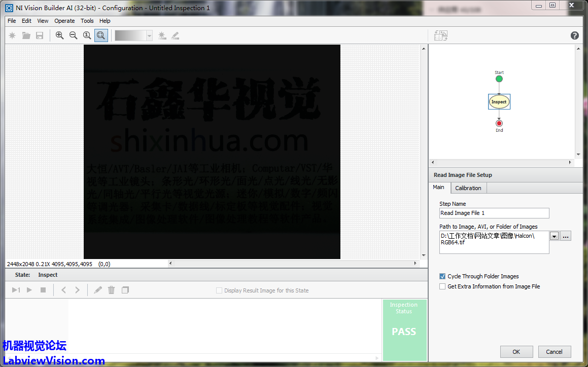Toggle the inspection diagram view icon
This screenshot has width=588, height=367.
click(x=441, y=35)
